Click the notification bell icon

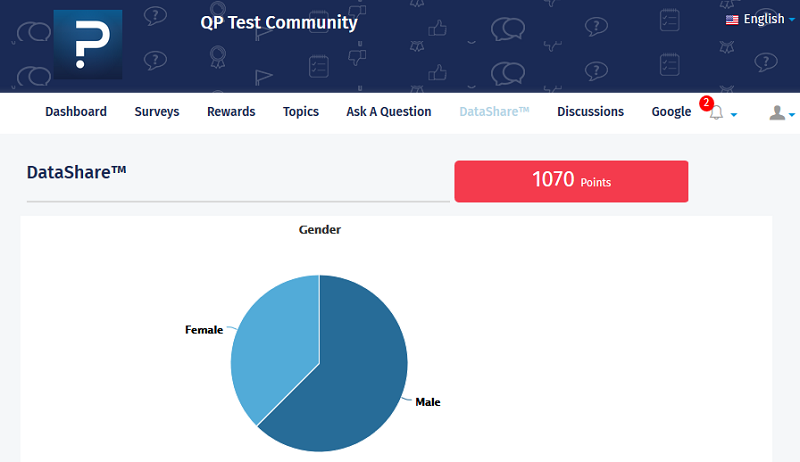(x=716, y=113)
